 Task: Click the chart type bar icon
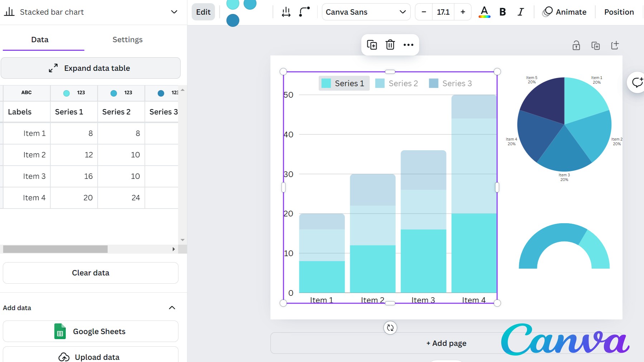coord(9,12)
